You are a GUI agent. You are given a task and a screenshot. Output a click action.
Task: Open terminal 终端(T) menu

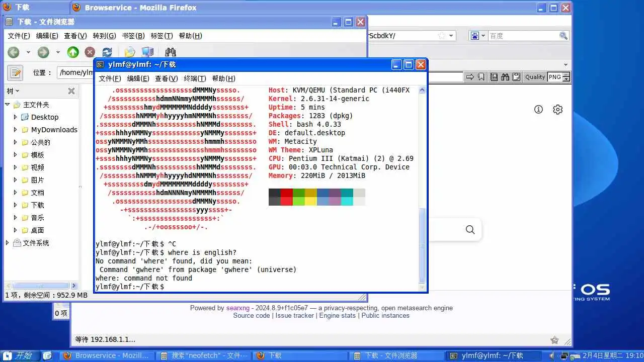[x=195, y=78]
